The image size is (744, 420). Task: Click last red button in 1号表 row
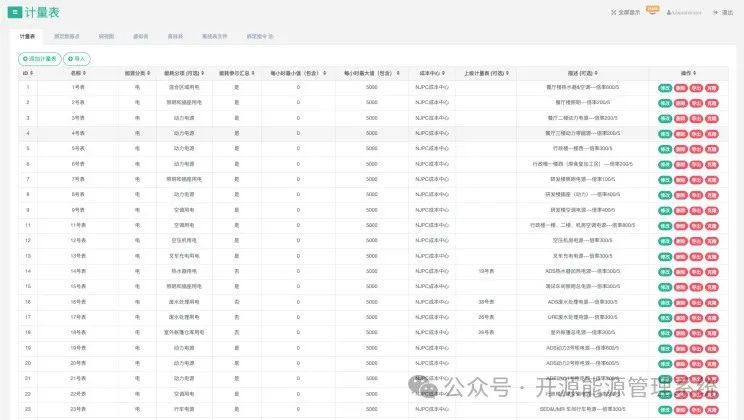click(x=711, y=88)
